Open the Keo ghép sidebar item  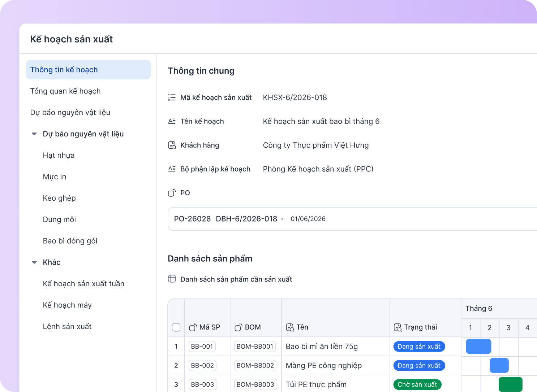click(x=59, y=198)
